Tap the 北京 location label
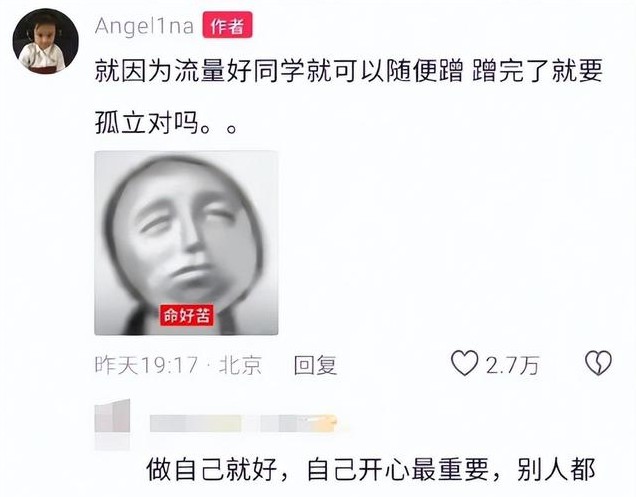 point(240,365)
